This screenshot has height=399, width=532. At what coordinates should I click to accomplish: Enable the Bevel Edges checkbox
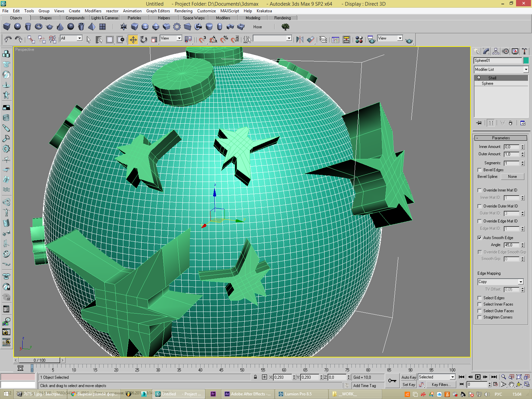pos(479,170)
